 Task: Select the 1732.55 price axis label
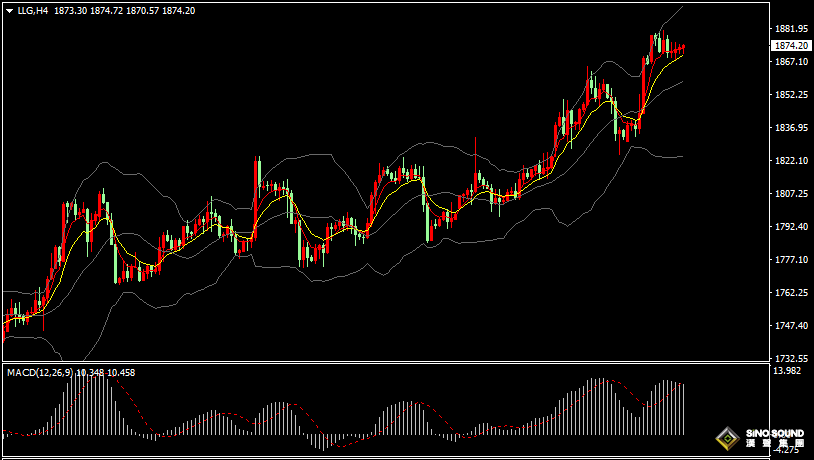tap(791, 359)
